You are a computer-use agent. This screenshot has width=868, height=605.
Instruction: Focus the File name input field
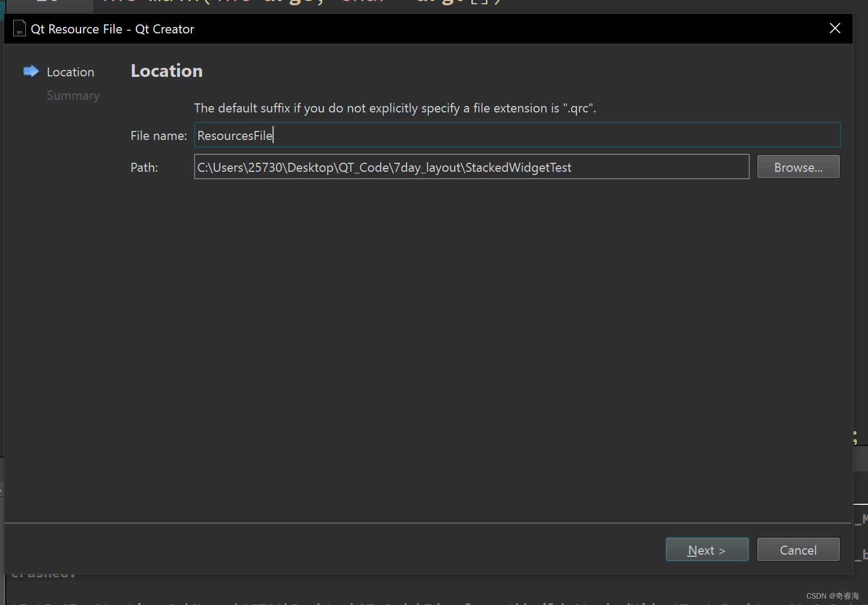click(x=517, y=135)
